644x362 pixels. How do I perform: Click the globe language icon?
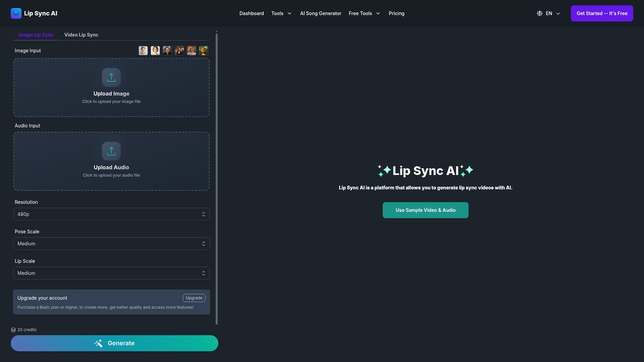pyautogui.click(x=539, y=14)
